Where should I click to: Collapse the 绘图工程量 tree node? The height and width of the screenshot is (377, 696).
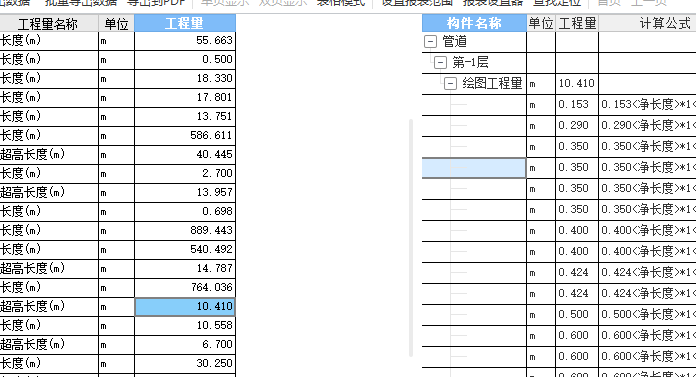pyautogui.click(x=450, y=83)
